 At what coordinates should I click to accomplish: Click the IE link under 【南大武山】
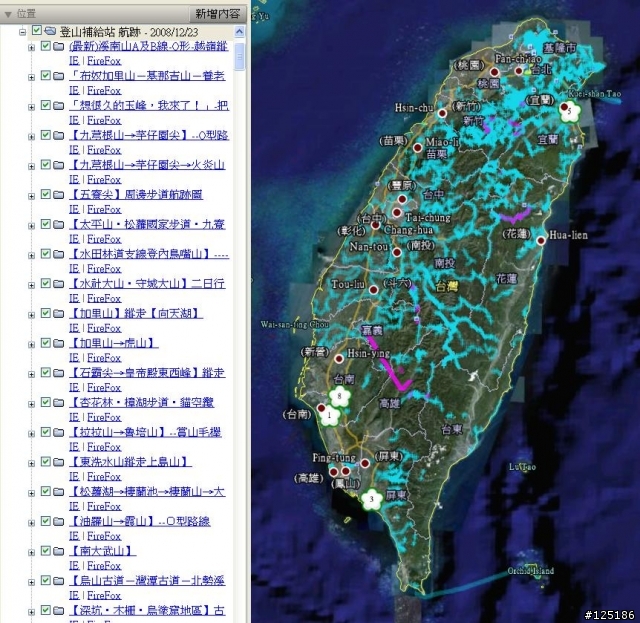[74, 565]
